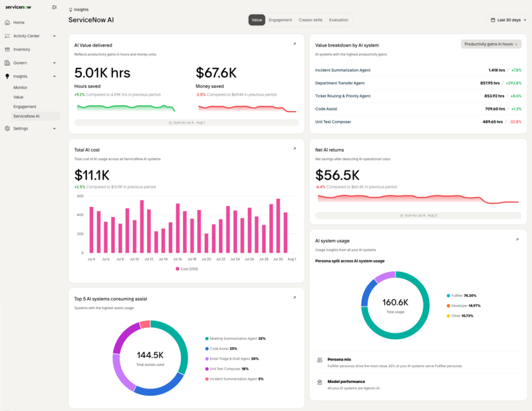Click the calendar icon in date range
Viewport: 532px width, 411px height.
(x=493, y=20)
